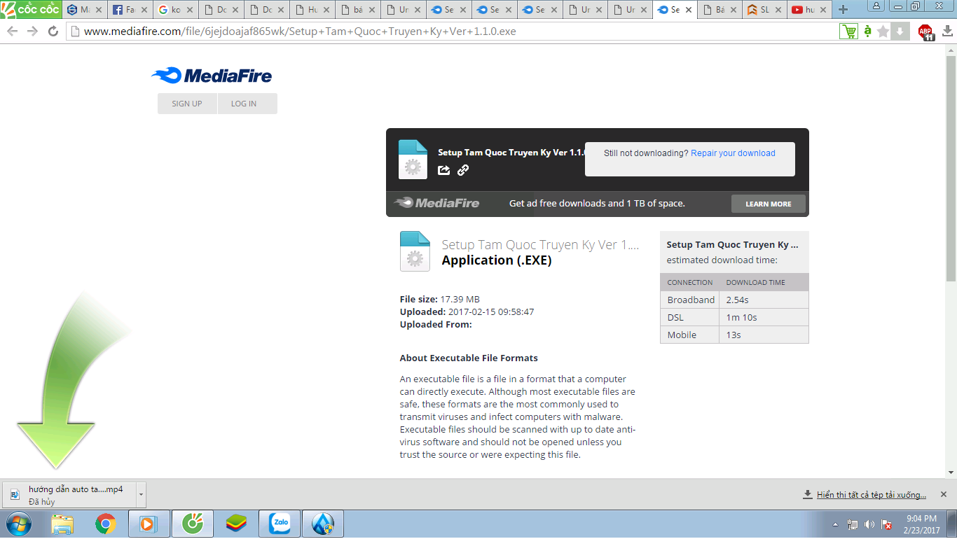Open Windows Explorer from taskbar

point(62,524)
